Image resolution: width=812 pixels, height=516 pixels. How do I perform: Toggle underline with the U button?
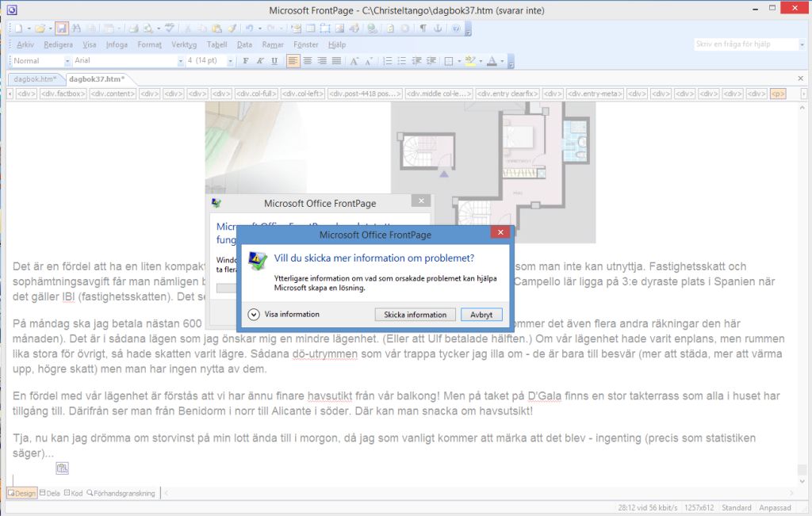(x=274, y=60)
